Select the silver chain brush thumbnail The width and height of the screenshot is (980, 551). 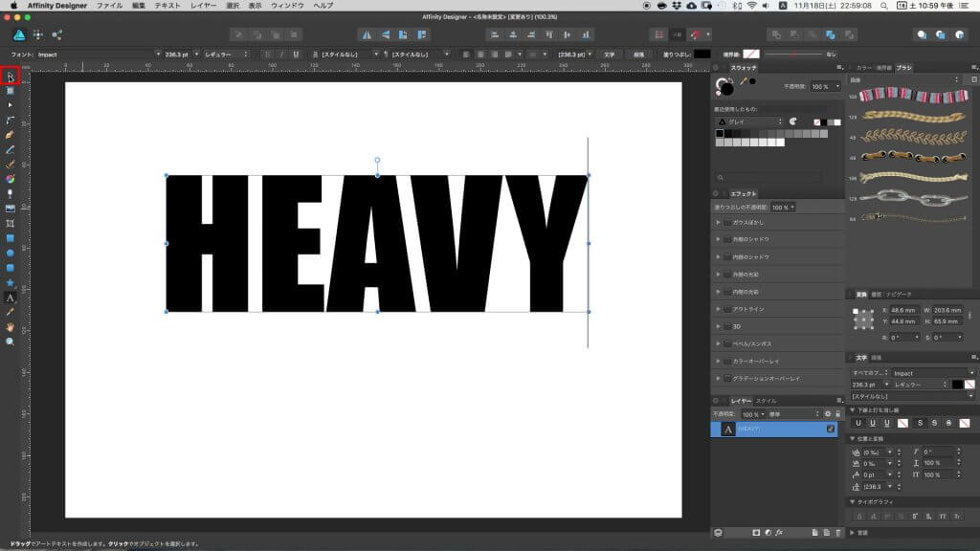tap(913, 198)
